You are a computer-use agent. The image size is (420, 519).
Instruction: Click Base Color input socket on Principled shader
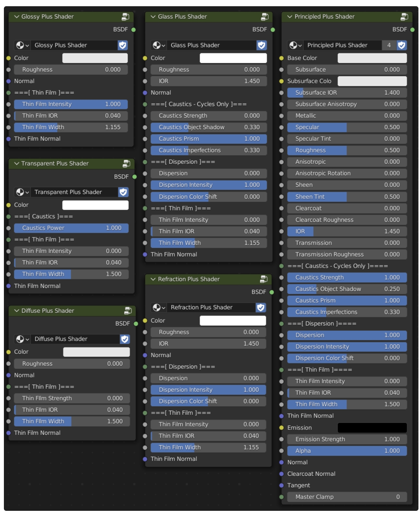click(281, 58)
